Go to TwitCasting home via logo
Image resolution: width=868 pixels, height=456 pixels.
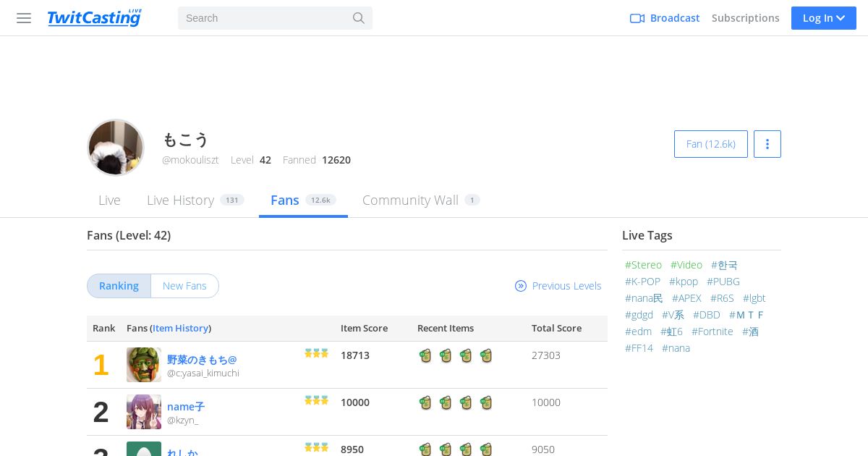click(x=95, y=18)
